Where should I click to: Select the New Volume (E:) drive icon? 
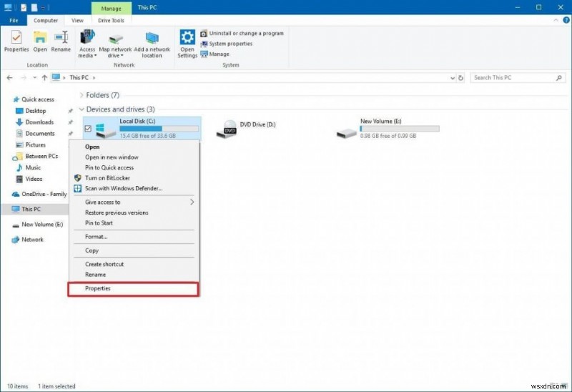click(x=347, y=133)
